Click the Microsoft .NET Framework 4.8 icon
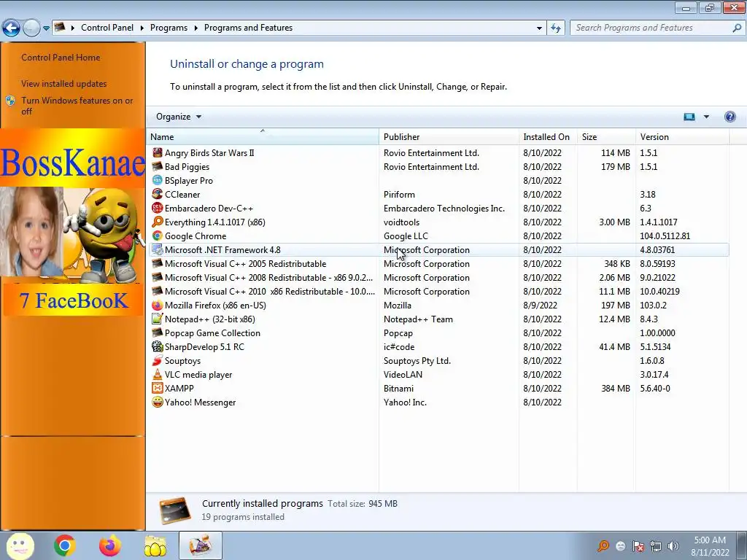Screen dimensions: 747x560 [x=158, y=249]
